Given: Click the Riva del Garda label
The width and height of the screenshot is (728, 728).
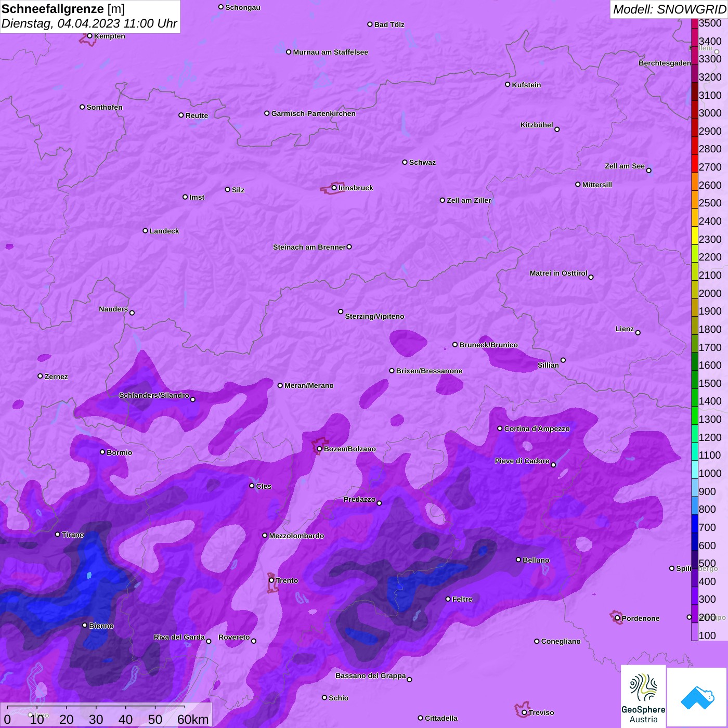Looking at the screenshot, I should [179, 637].
